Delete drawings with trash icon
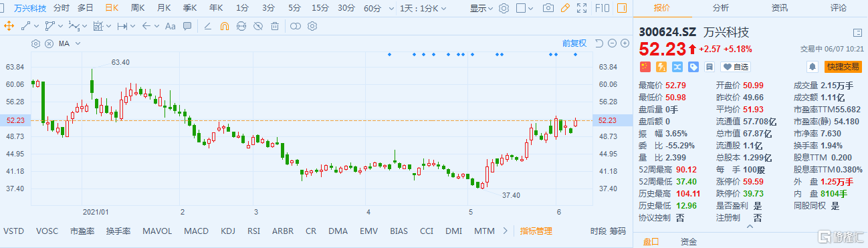868x248 pixels. (x=275, y=26)
